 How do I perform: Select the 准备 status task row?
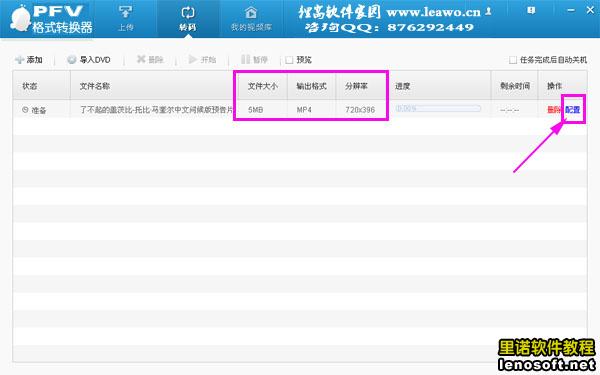[300, 110]
